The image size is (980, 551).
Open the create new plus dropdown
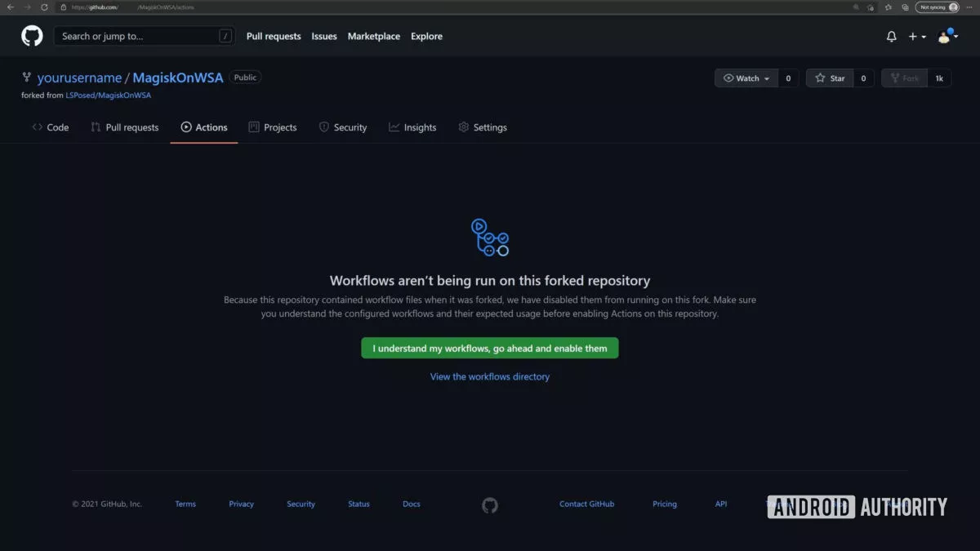917,37
